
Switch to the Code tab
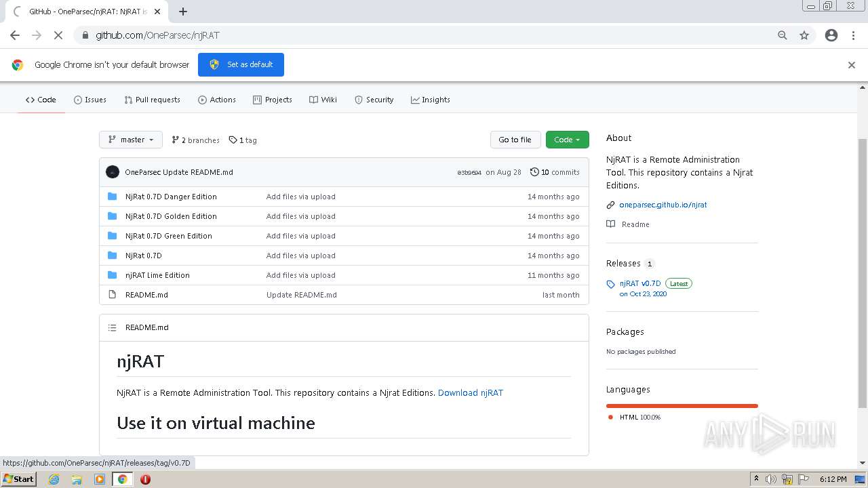pos(41,100)
